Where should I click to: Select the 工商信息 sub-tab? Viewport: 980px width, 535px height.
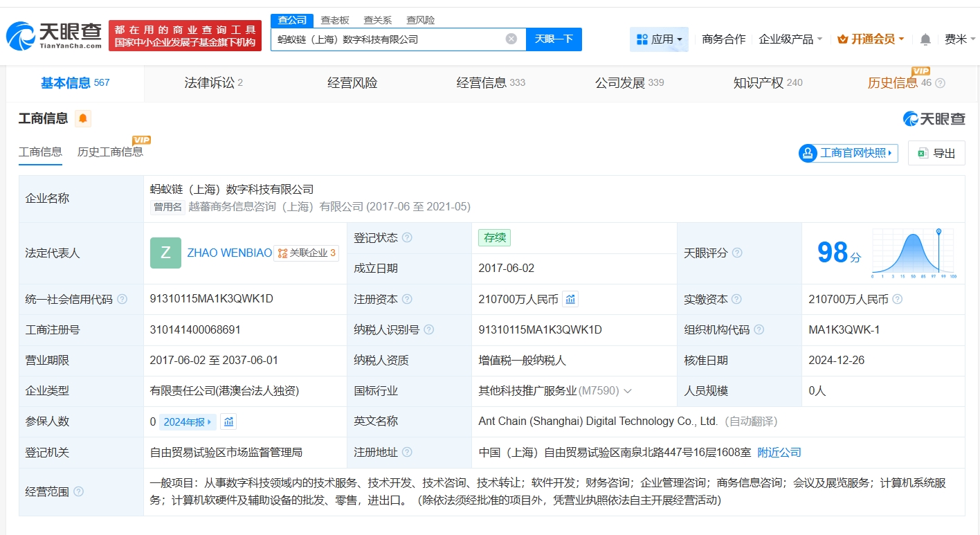(40, 152)
